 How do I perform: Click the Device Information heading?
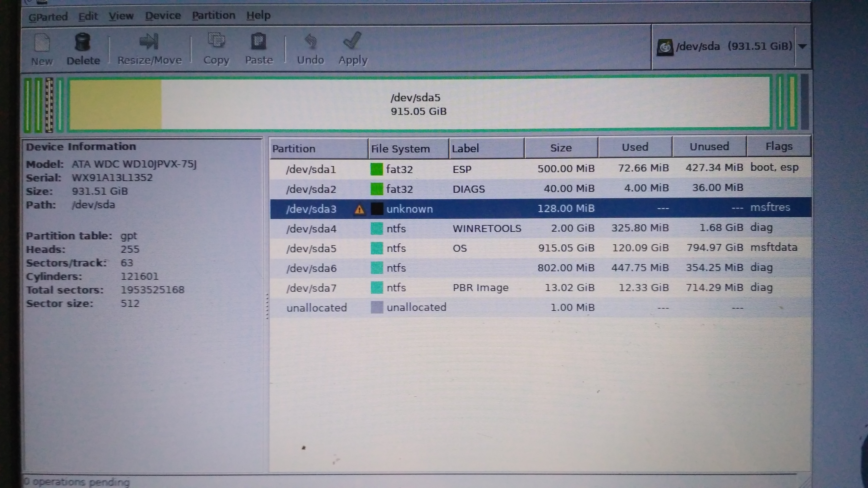tap(81, 146)
